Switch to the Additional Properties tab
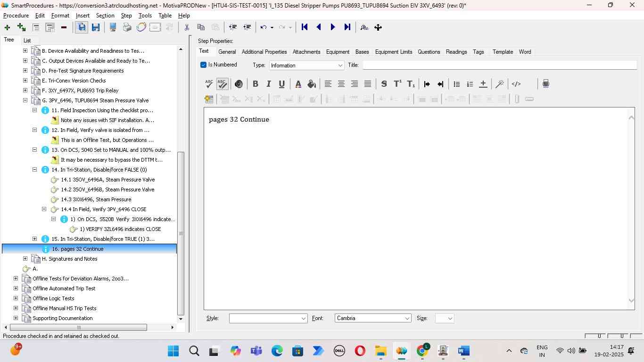644x362 pixels. 264,52
